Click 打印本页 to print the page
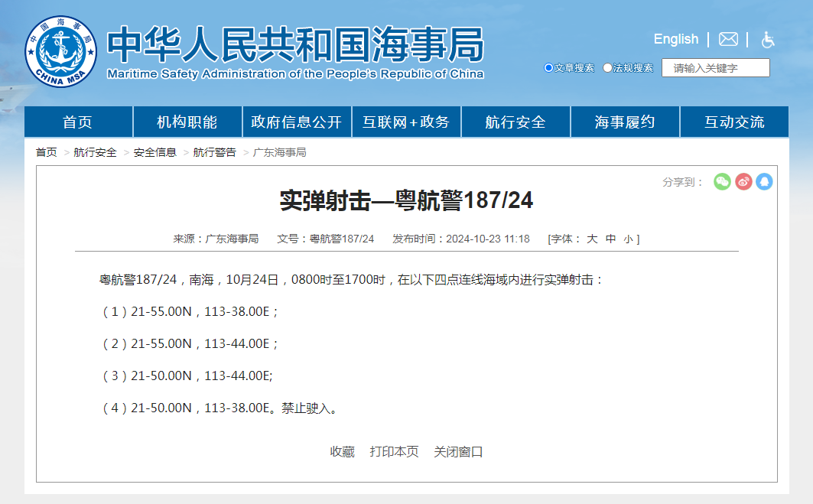Screen dimensions: 813x504 [394, 452]
